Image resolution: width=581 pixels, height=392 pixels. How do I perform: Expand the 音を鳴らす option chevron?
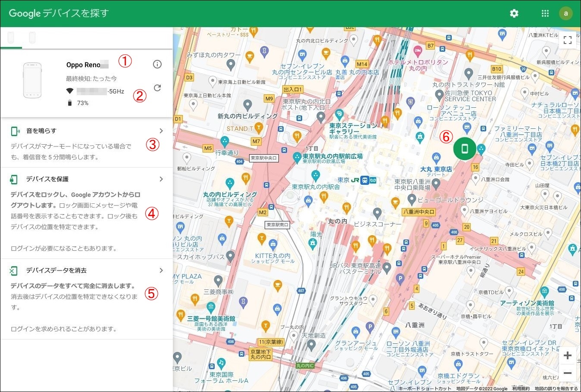[x=161, y=131]
